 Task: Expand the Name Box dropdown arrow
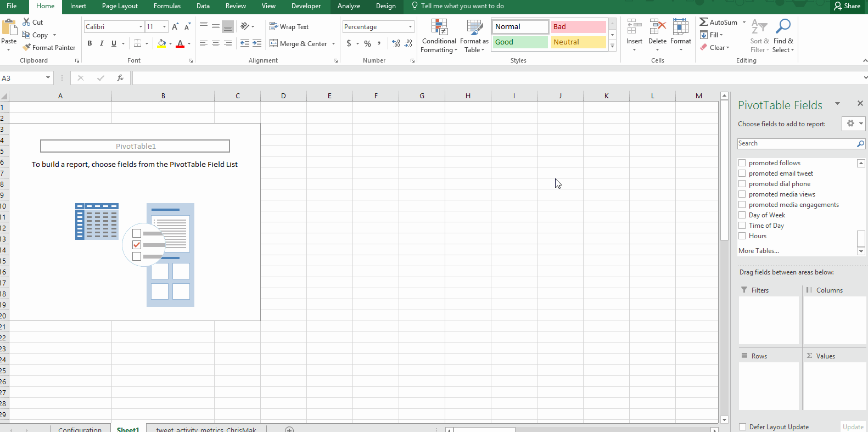48,78
